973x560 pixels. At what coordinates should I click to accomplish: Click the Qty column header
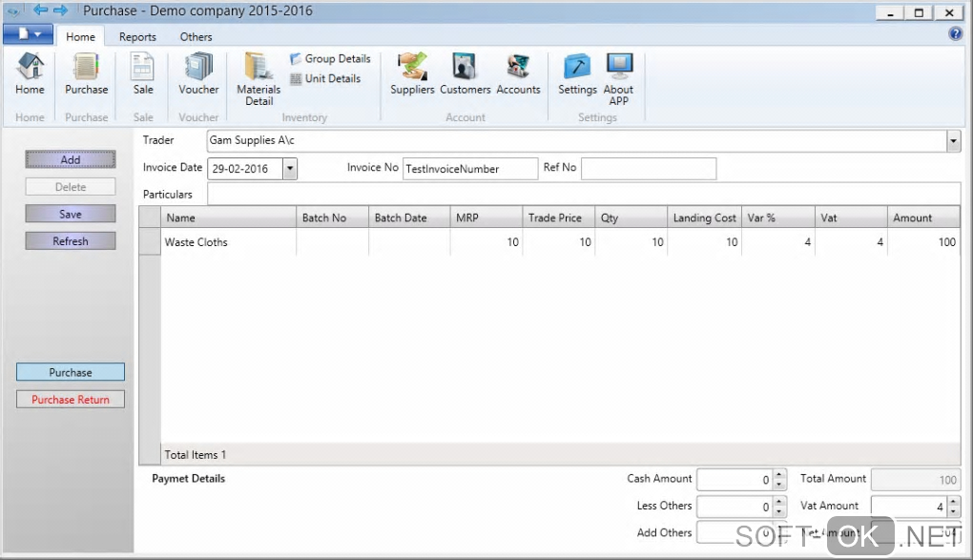point(631,218)
